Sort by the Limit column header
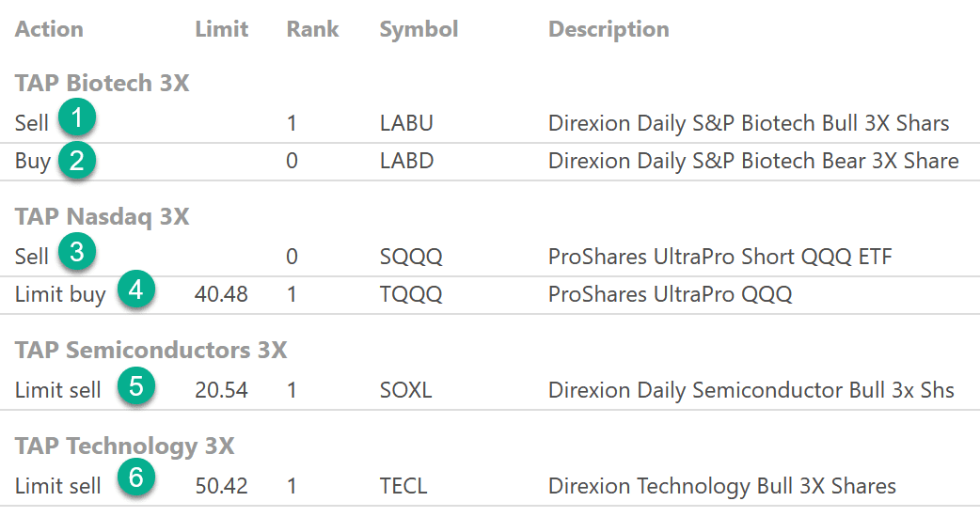The image size is (980, 517). [x=222, y=29]
